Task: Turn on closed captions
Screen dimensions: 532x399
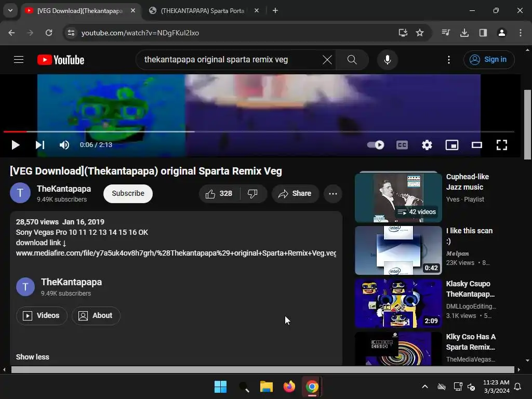Action: pyautogui.click(x=402, y=145)
